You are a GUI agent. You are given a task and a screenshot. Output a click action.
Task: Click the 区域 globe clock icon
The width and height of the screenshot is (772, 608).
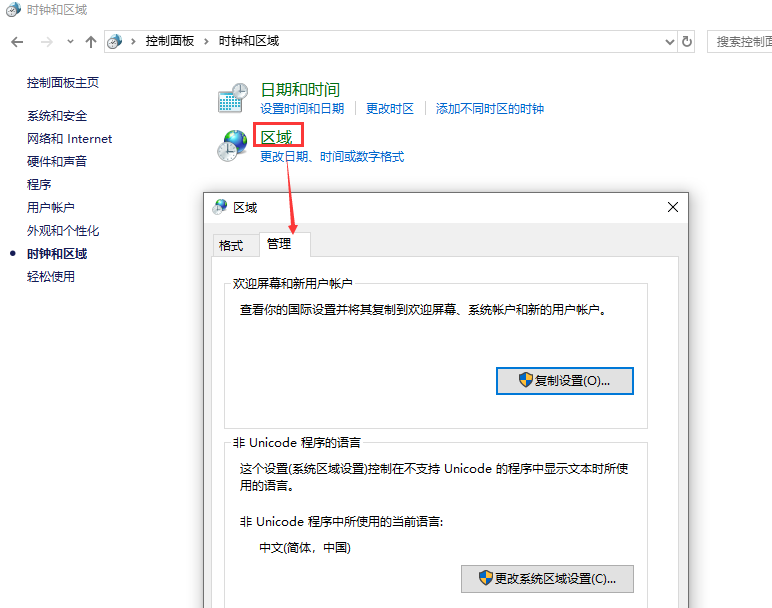(x=232, y=146)
